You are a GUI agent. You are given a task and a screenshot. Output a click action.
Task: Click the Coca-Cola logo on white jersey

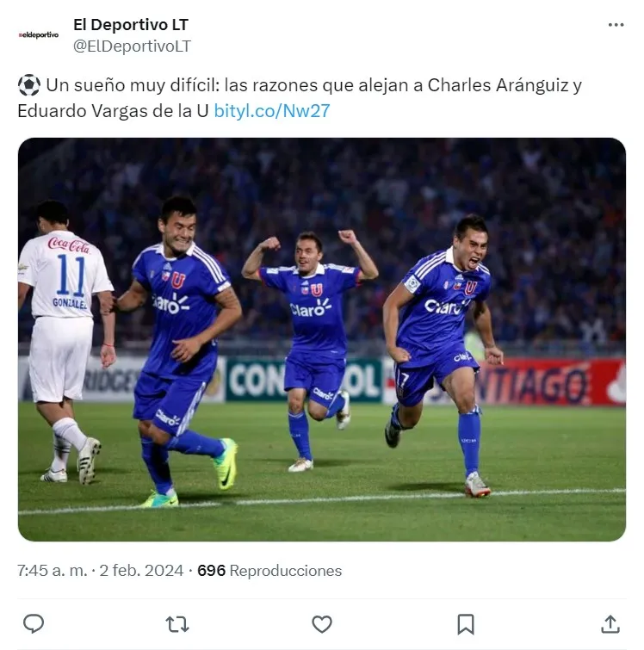coord(69,245)
